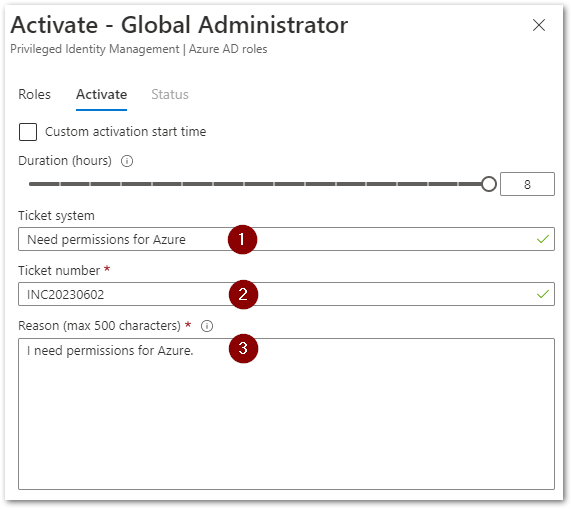This screenshot has width=572, height=509.
Task: Click the green checkmark in Ticket number
Action: pos(542,294)
